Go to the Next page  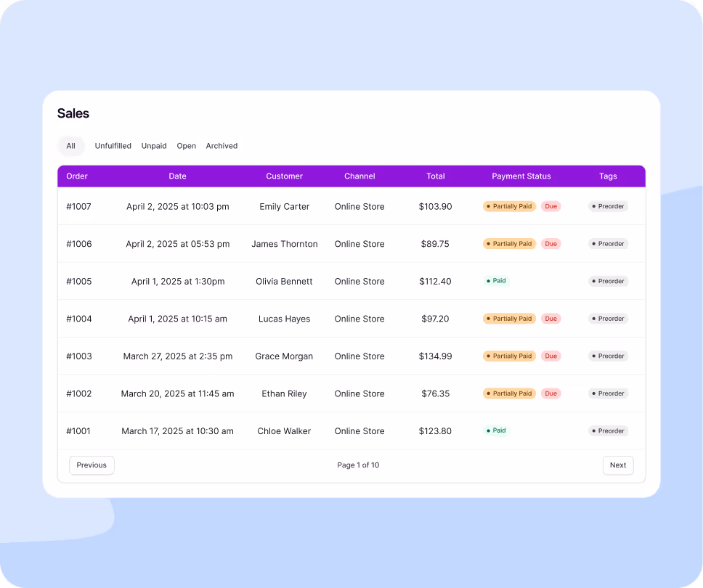[618, 465]
